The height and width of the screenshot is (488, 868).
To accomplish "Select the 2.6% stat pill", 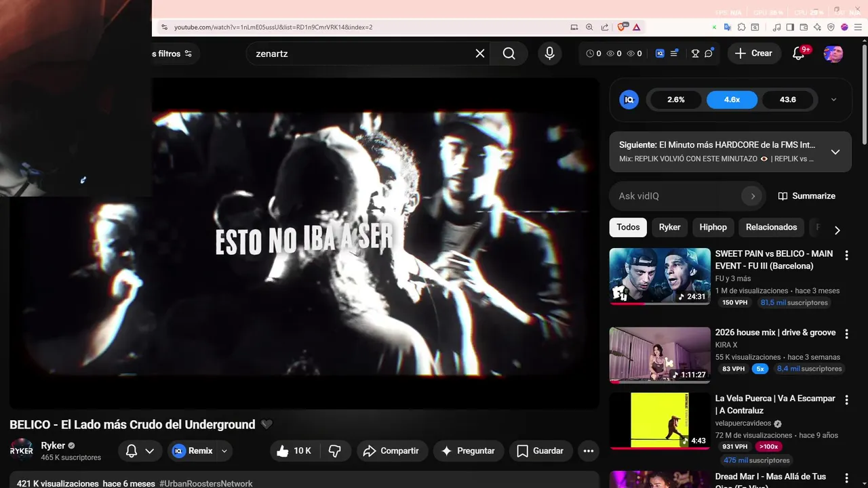I will tap(676, 100).
